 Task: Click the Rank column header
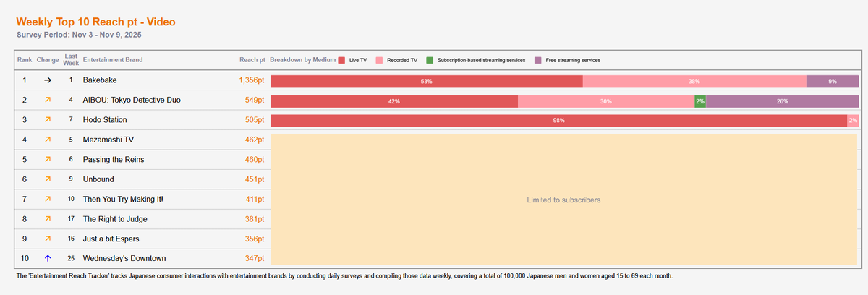pyautogui.click(x=25, y=59)
